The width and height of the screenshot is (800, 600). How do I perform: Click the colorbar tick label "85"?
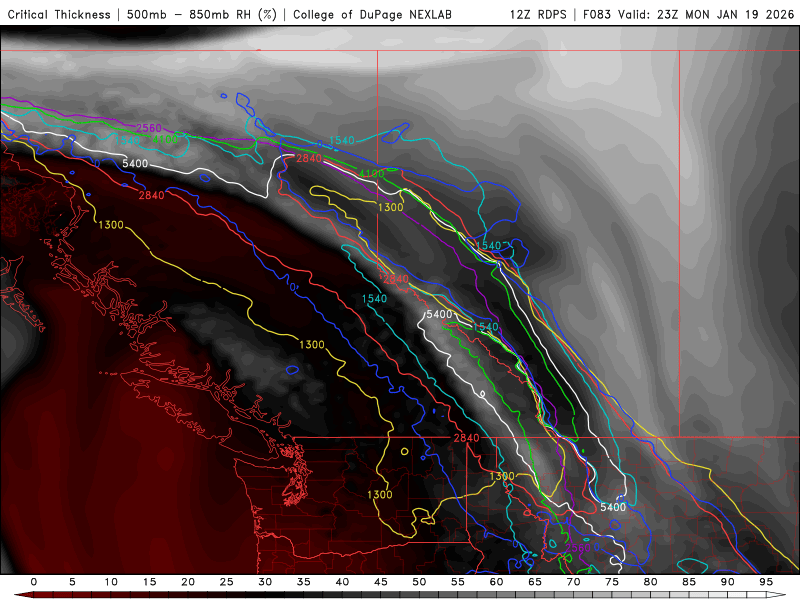[x=689, y=582]
